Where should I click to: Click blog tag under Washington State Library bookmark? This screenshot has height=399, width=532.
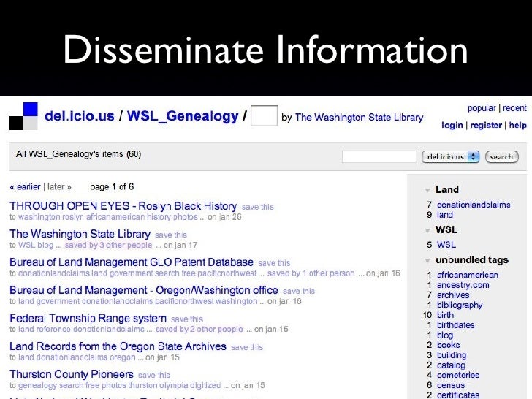pos(45,246)
